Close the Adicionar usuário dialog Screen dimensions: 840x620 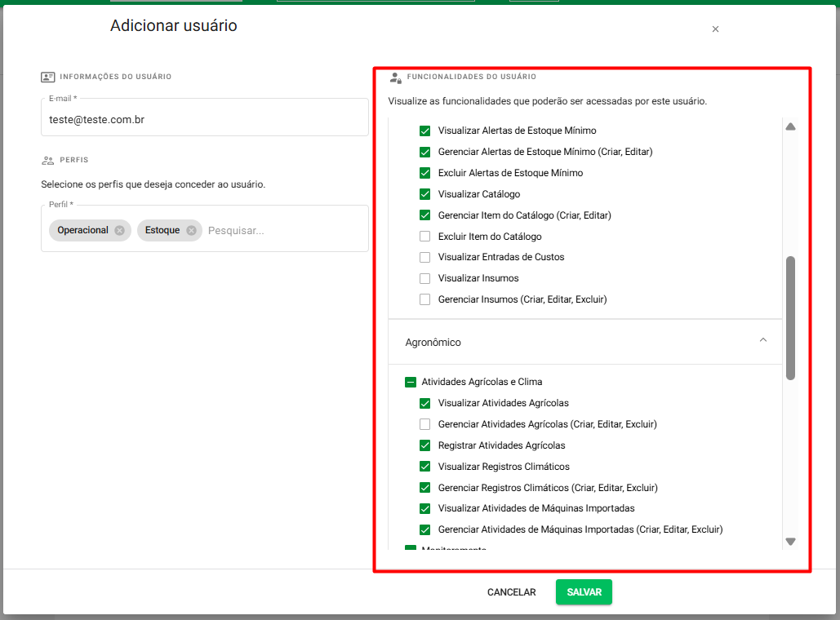(x=715, y=29)
